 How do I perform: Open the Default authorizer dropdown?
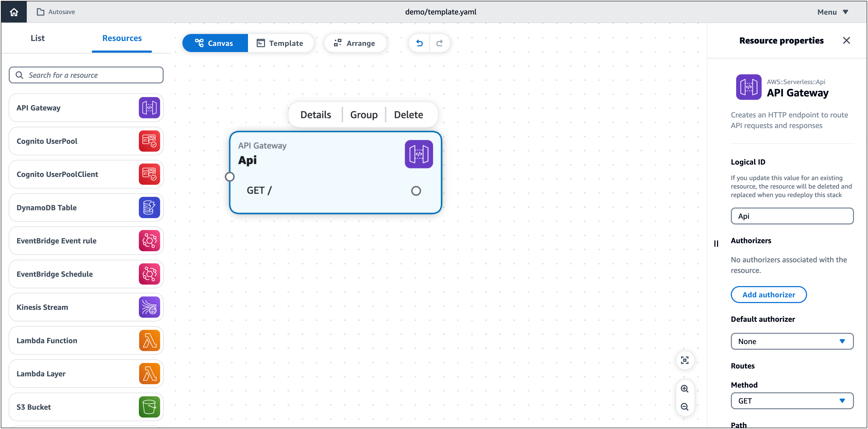[x=792, y=341]
